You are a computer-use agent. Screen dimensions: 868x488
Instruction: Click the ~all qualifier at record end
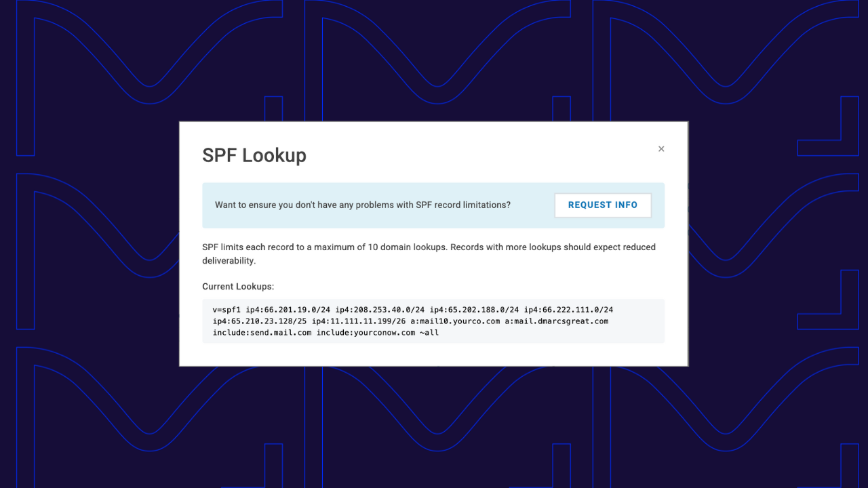pos(430,332)
